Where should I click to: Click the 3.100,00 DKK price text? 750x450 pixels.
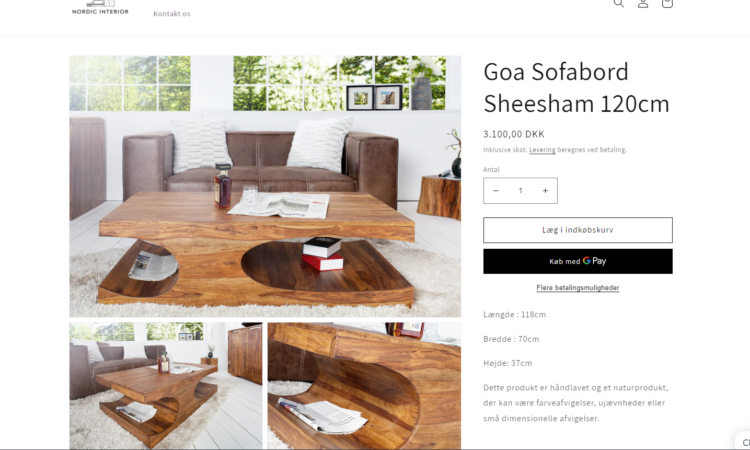point(514,134)
